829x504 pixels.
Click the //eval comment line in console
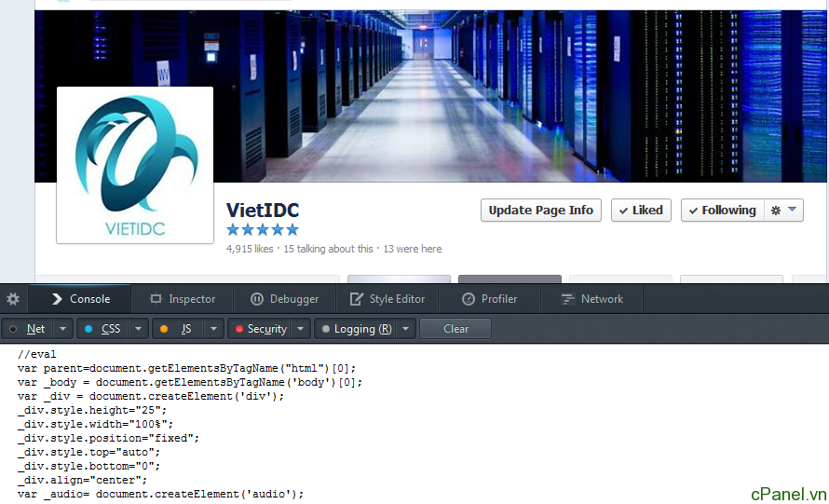[36, 354]
